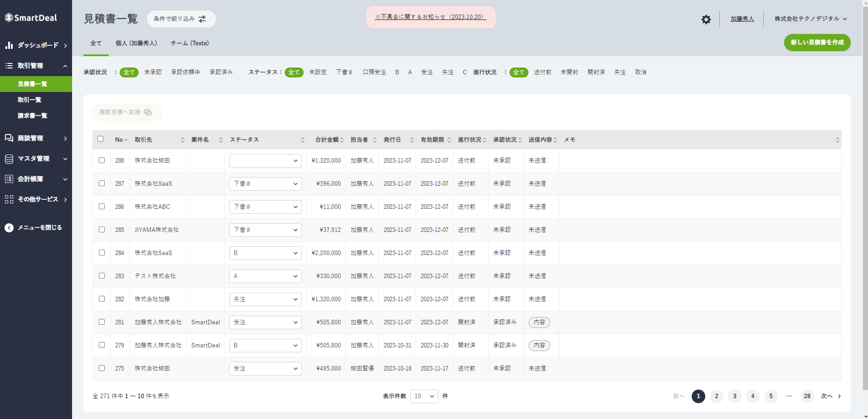
Task: Click the 会計帳簿 ledger icon
Action: point(9,179)
